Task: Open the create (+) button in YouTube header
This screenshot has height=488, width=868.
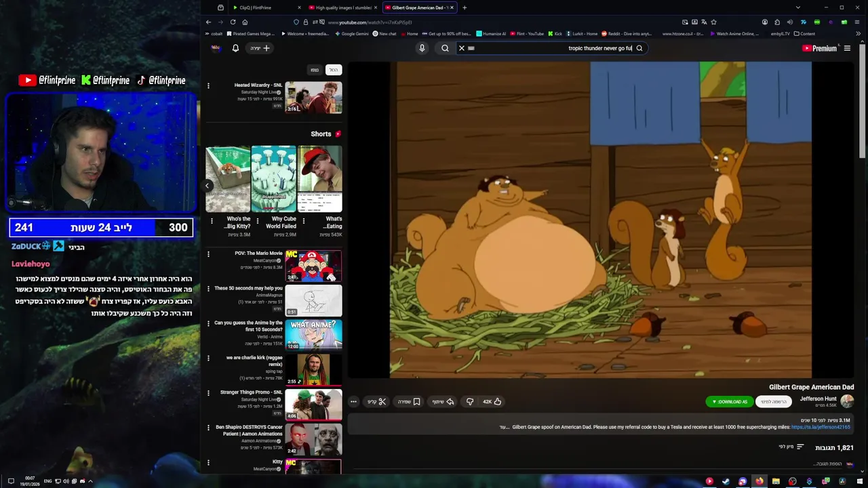Action: [260, 48]
